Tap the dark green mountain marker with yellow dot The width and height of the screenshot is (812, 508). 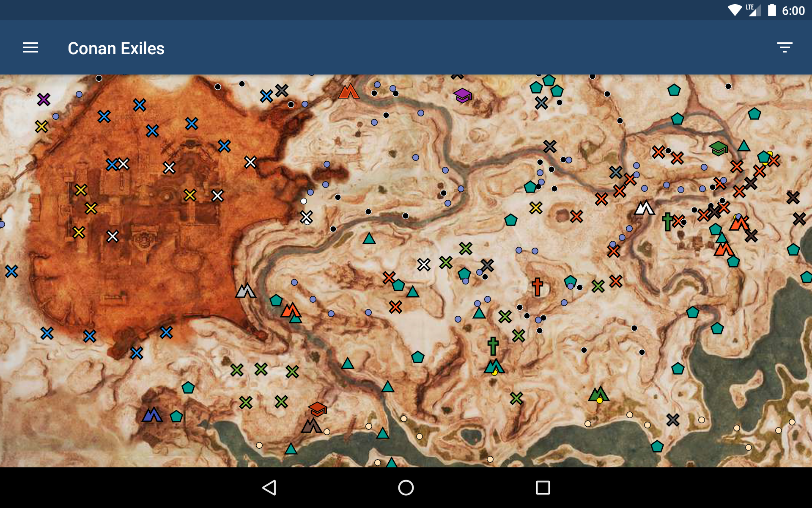[x=598, y=394]
